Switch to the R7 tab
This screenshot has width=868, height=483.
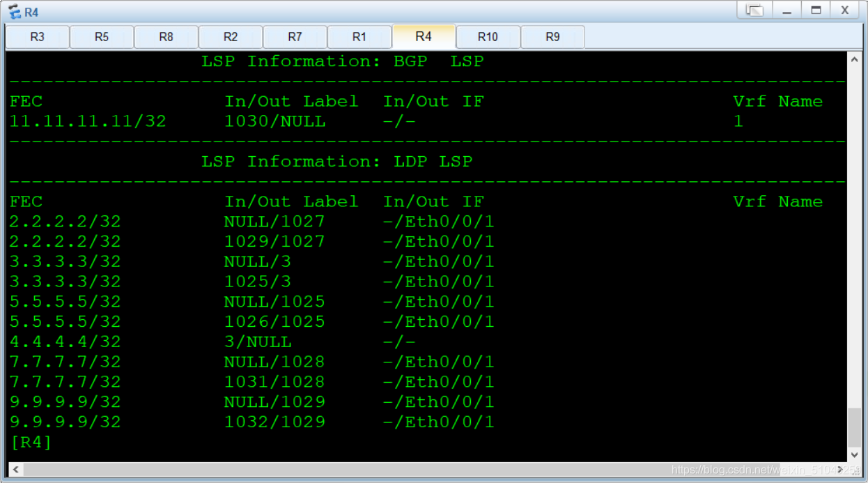295,37
